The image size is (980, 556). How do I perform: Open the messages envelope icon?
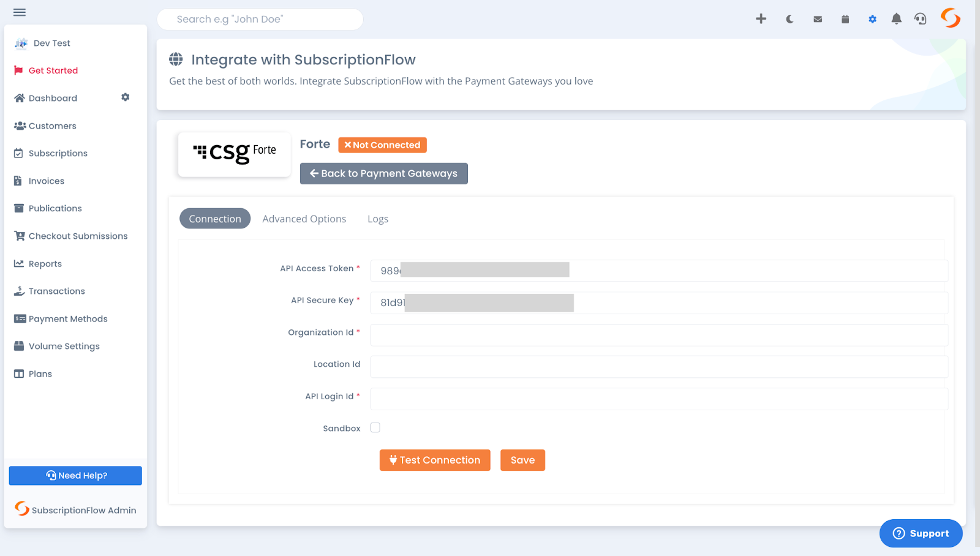(817, 19)
